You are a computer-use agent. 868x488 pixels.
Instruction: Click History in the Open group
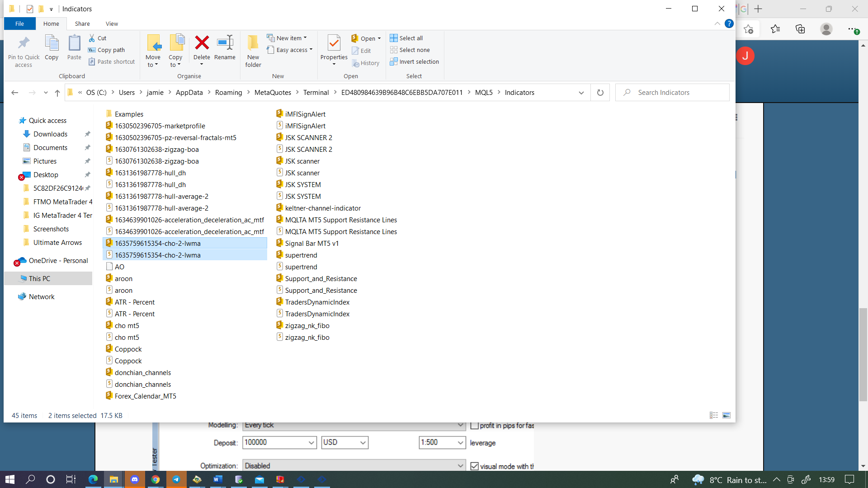(366, 63)
